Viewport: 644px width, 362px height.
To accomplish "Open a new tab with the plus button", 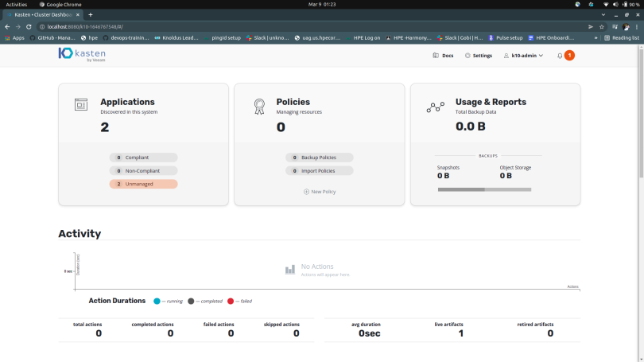I will coord(91,15).
